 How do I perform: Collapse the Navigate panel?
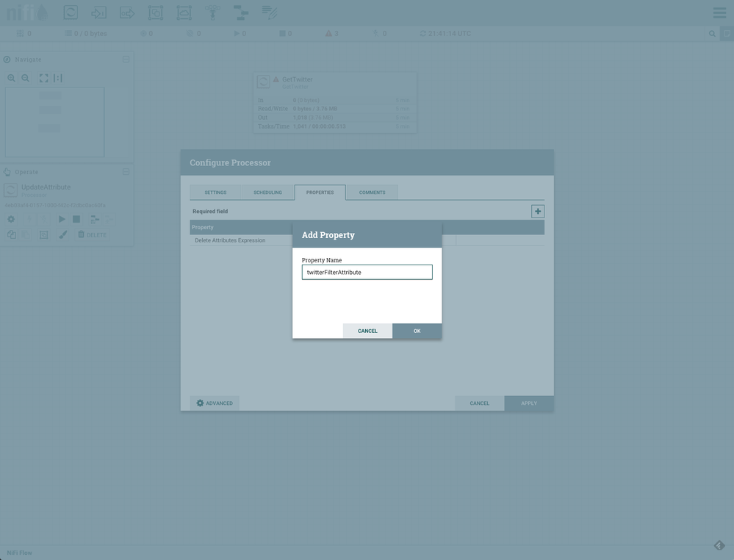click(126, 60)
